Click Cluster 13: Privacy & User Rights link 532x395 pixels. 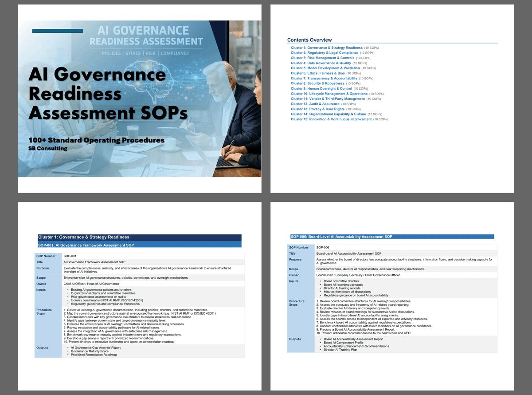[317, 109]
